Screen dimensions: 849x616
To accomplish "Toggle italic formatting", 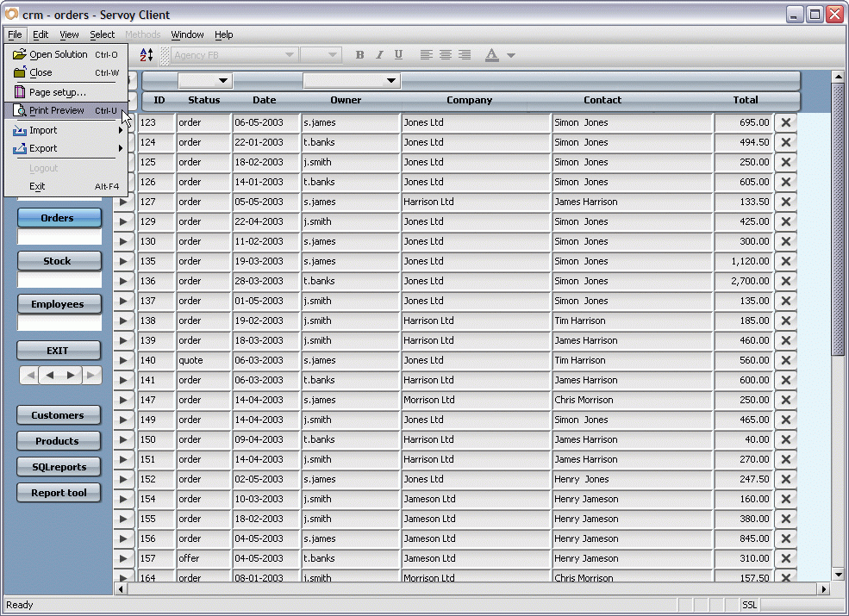I will pyautogui.click(x=378, y=54).
